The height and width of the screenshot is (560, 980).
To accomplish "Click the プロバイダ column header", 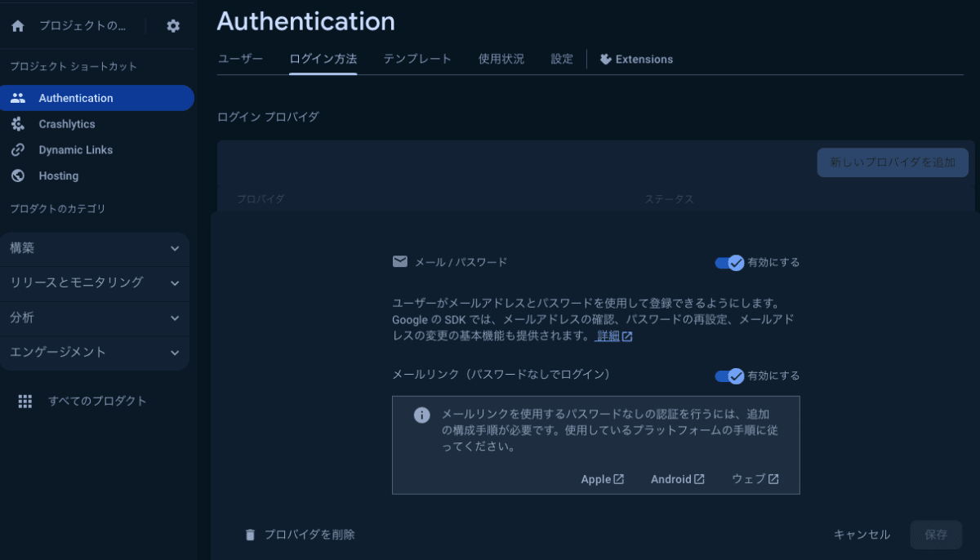I will click(x=261, y=199).
